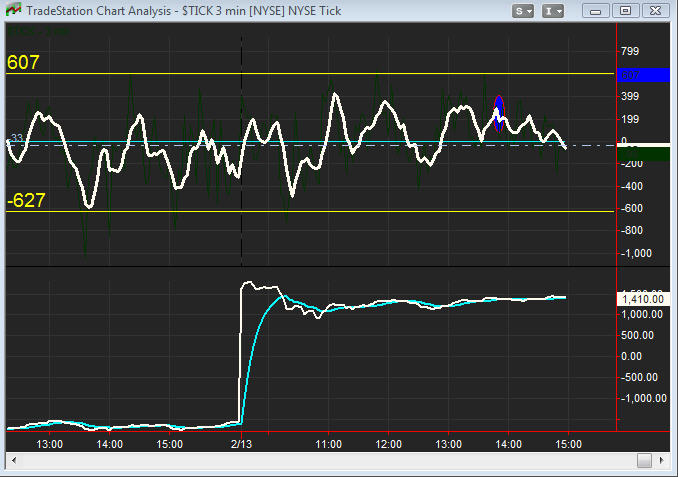Image resolution: width=678 pixels, height=477 pixels.
Task: Click the -600 price axis label
Action: click(x=632, y=208)
